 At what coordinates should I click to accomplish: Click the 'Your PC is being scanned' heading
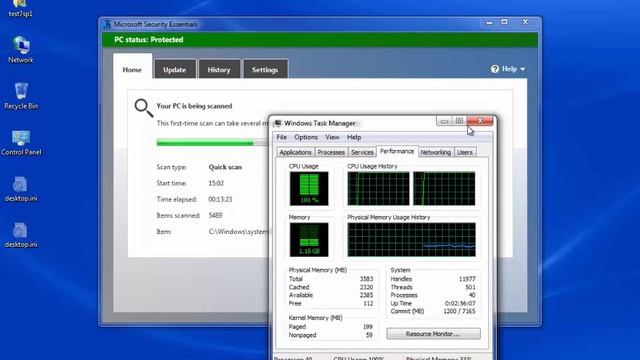[x=194, y=106]
